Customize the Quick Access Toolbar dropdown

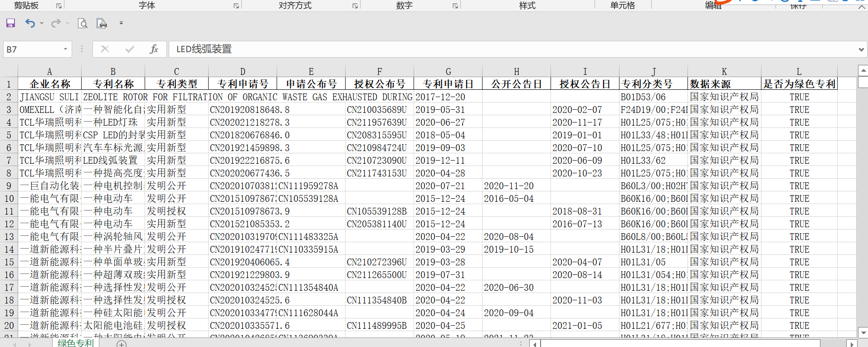(x=121, y=23)
